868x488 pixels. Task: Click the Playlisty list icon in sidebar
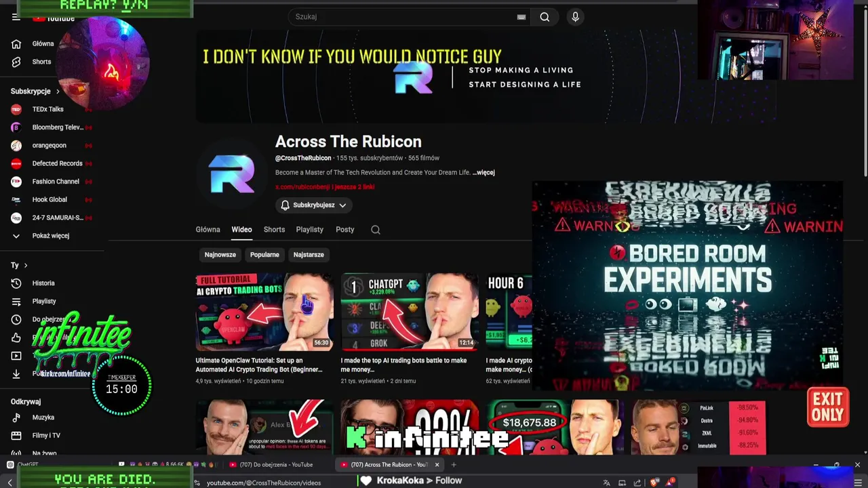[x=16, y=302]
